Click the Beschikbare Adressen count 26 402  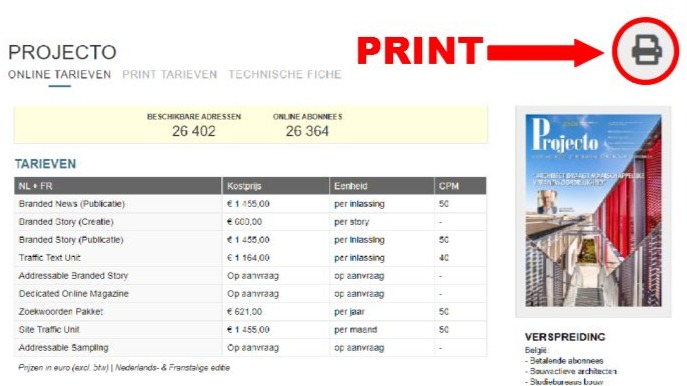click(194, 131)
